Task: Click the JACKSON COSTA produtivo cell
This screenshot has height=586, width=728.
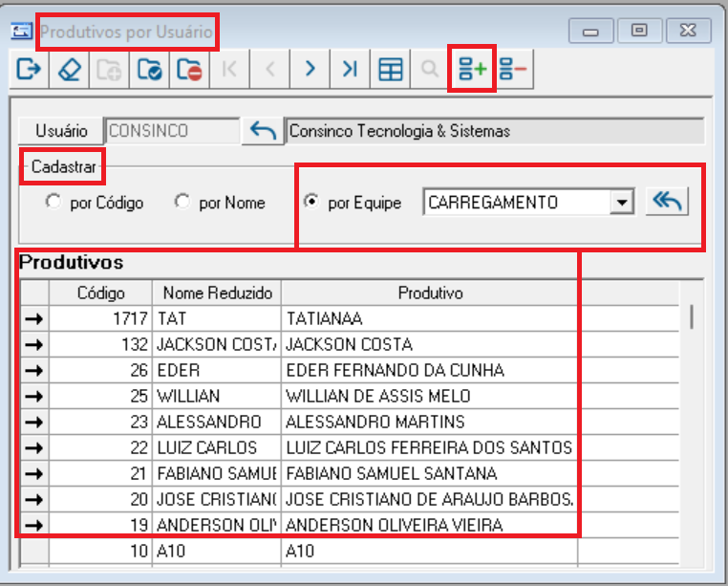Action: click(430, 344)
